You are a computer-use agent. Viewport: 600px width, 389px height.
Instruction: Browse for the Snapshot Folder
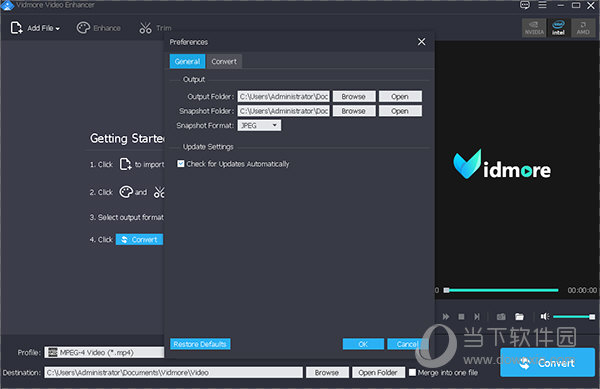click(354, 111)
